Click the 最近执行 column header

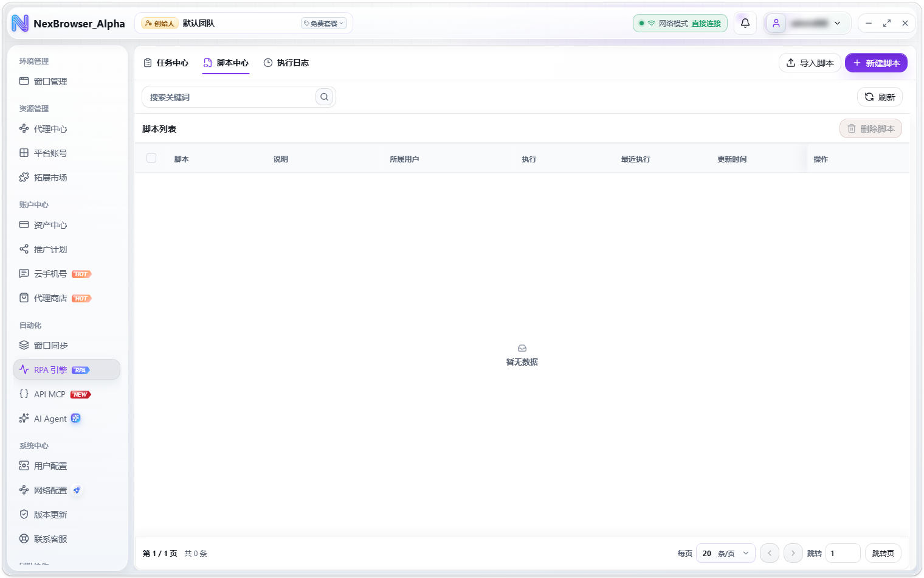click(635, 159)
